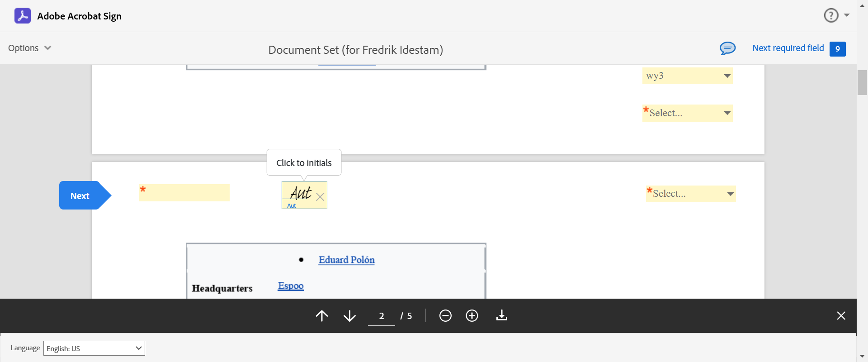Click the blue Next arrow button
Screen dimensions: 868x362
pos(80,195)
